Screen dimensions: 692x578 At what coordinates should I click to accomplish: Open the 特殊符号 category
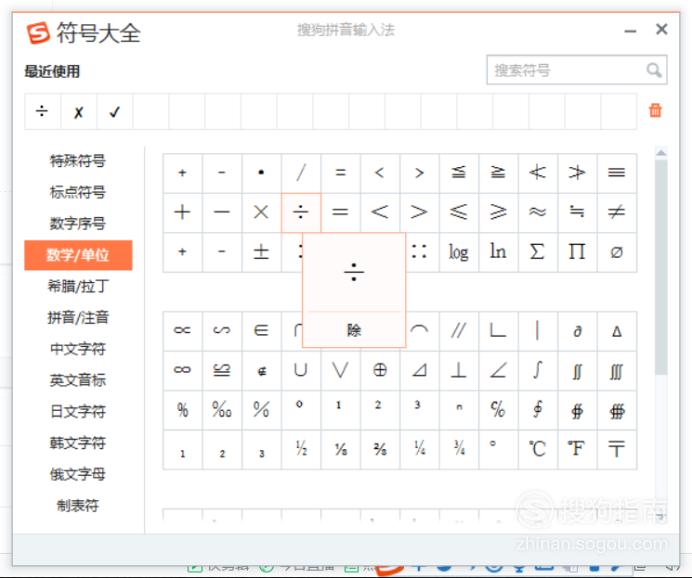(78, 161)
